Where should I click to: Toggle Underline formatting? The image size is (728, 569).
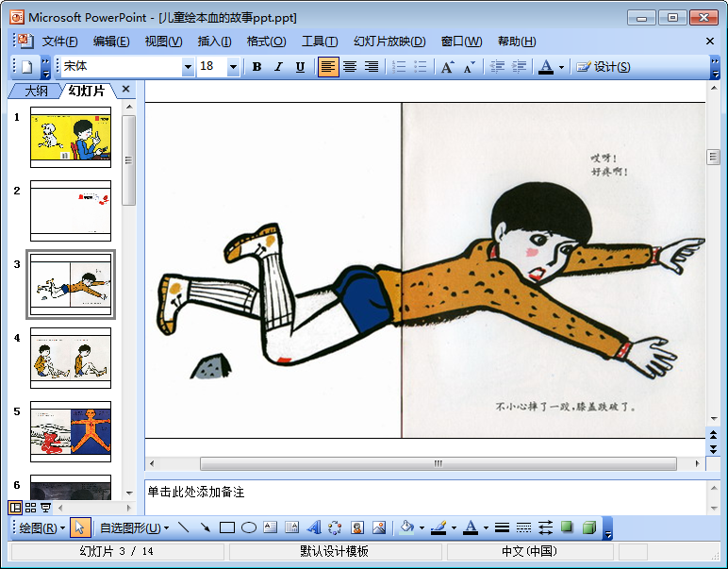[300, 67]
